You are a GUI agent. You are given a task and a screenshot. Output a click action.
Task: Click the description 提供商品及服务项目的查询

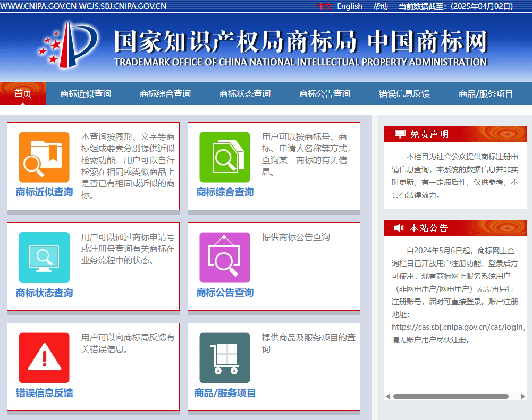(x=308, y=343)
